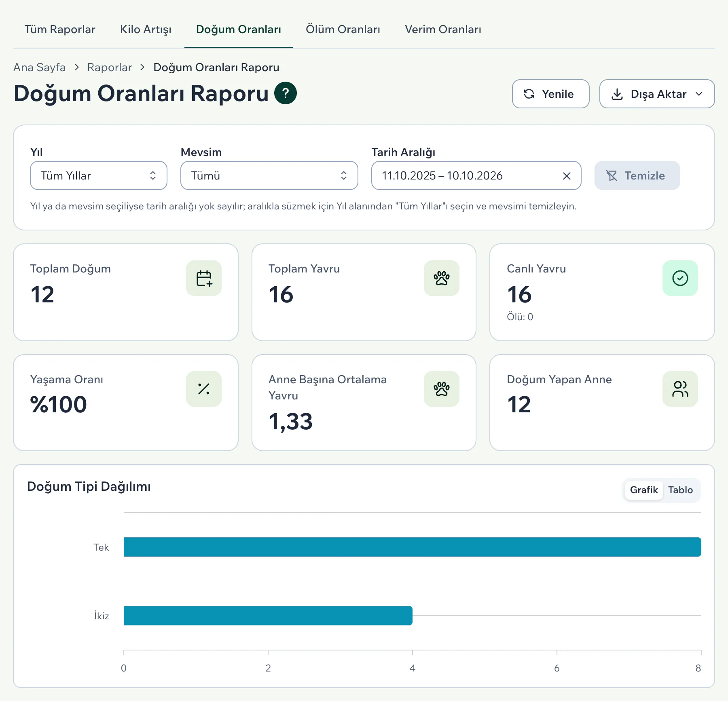The image size is (728, 701).
Task: Click the Tarih Aralığı date range field
Action: (476, 175)
